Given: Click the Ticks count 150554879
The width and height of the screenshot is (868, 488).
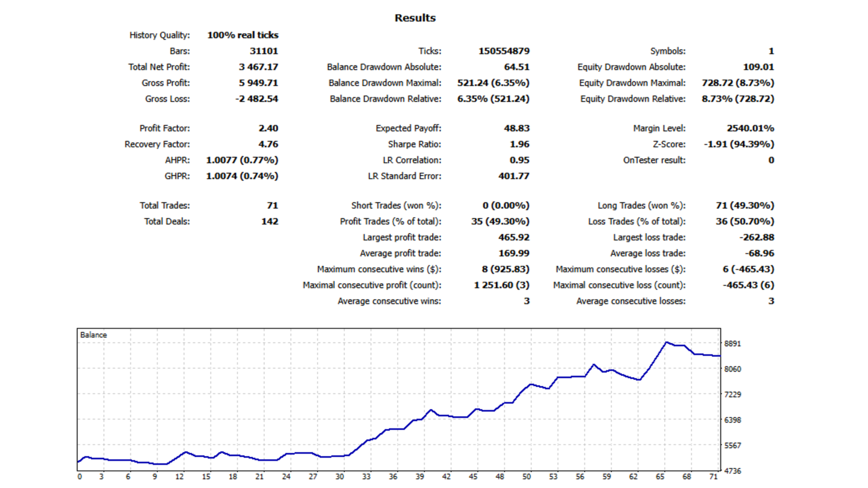Looking at the screenshot, I should 504,51.
